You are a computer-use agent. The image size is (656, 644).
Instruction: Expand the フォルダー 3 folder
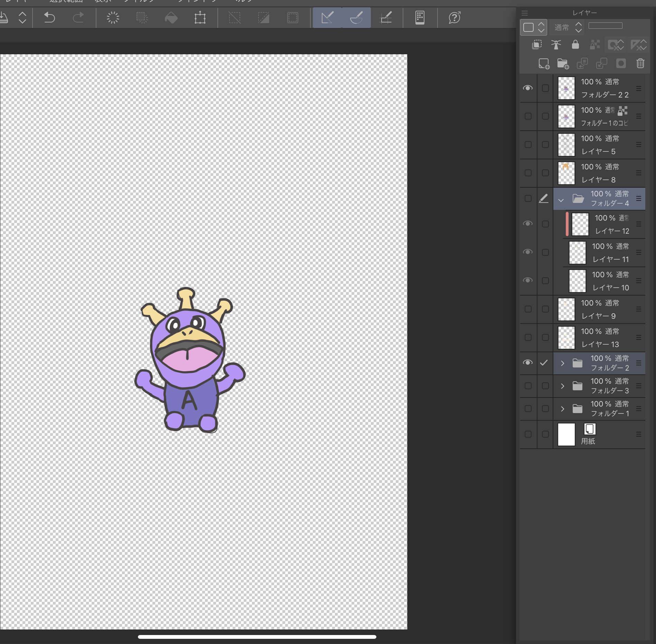[x=562, y=386]
